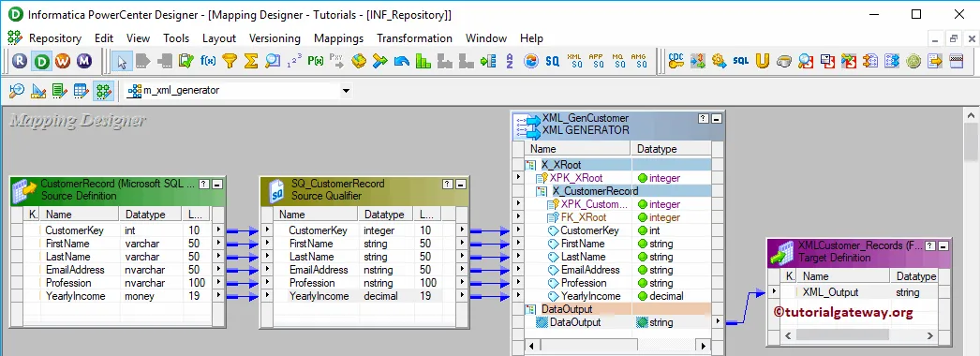Open the Mappings menu
The height and width of the screenshot is (356, 980).
pos(338,38)
